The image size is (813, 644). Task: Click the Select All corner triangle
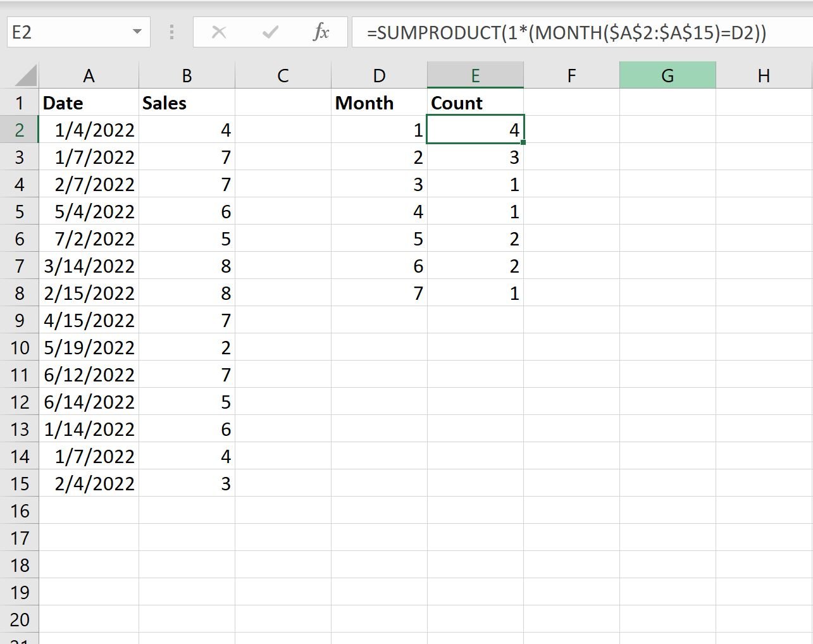pyautogui.click(x=25, y=76)
